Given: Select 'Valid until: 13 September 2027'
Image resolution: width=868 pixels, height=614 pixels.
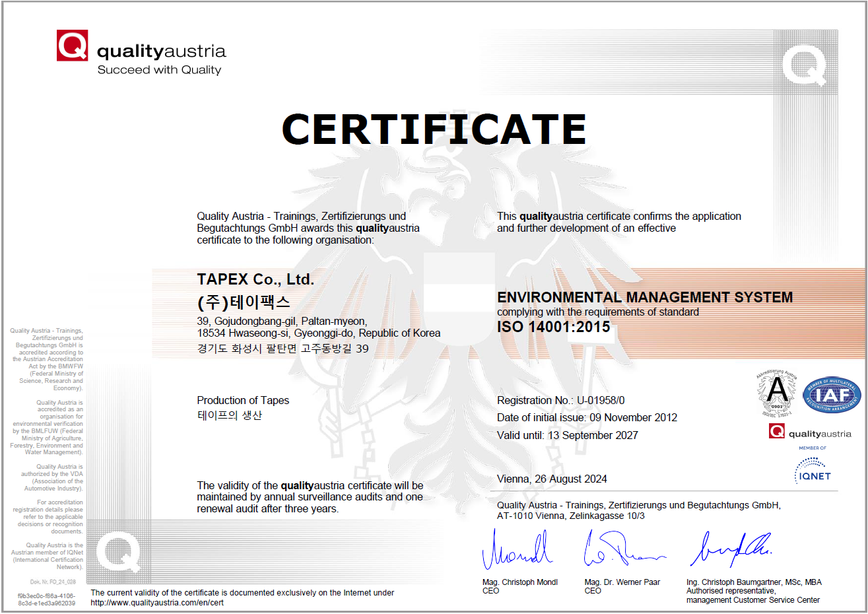Looking at the screenshot, I should pyautogui.click(x=568, y=435).
